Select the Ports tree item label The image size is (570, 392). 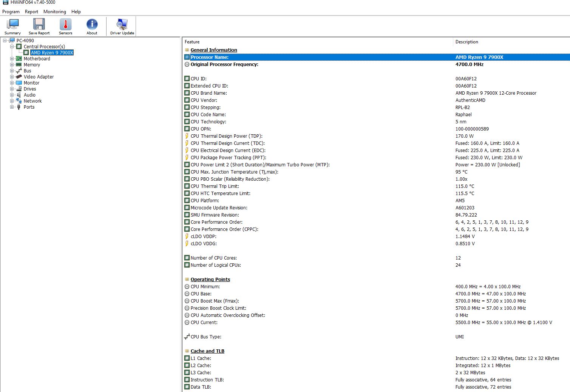29,107
